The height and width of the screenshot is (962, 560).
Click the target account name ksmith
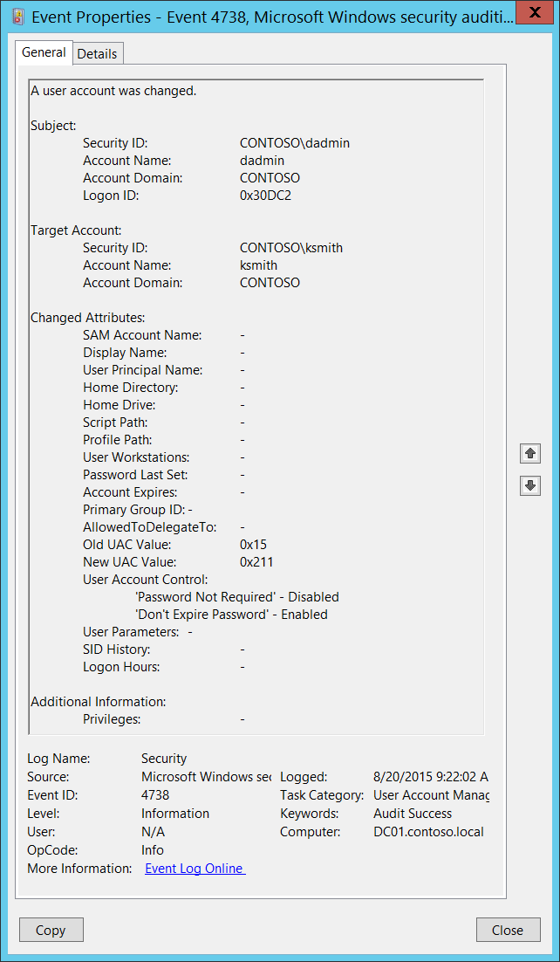point(258,265)
